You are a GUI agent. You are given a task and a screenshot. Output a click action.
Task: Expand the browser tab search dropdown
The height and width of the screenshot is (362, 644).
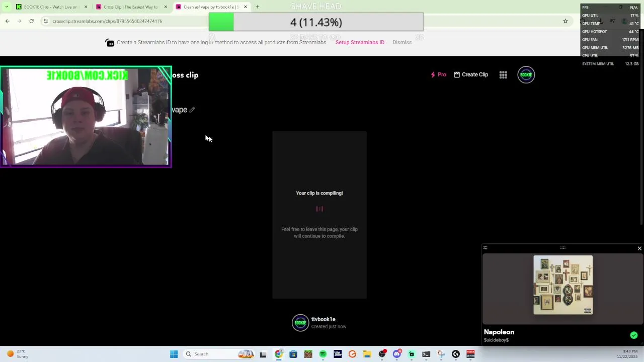7,7
